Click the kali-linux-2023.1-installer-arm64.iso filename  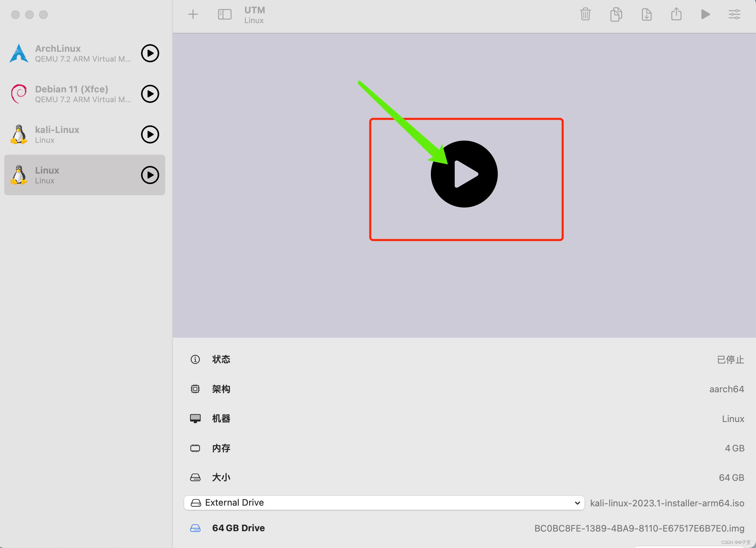667,503
